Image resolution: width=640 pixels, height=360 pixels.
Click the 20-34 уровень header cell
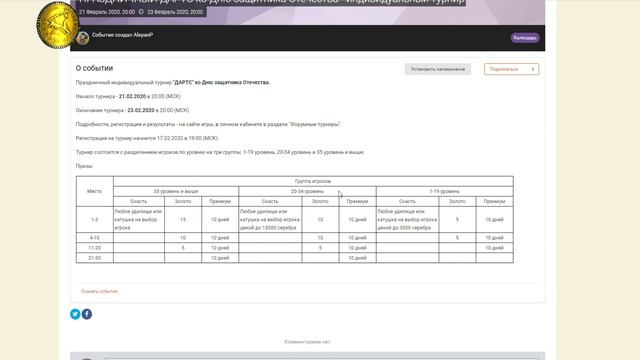click(307, 191)
